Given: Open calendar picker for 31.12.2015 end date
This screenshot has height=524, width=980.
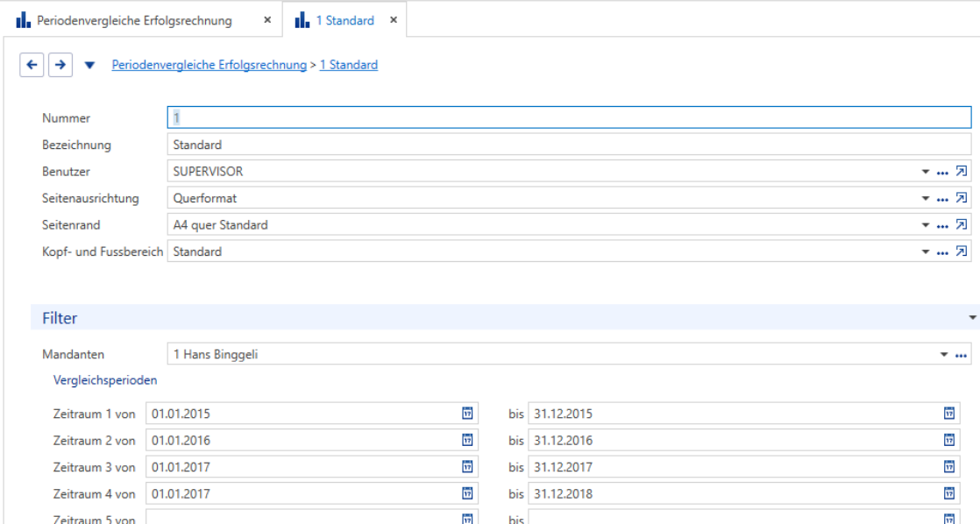Looking at the screenshot, I should tap(948, 414).
